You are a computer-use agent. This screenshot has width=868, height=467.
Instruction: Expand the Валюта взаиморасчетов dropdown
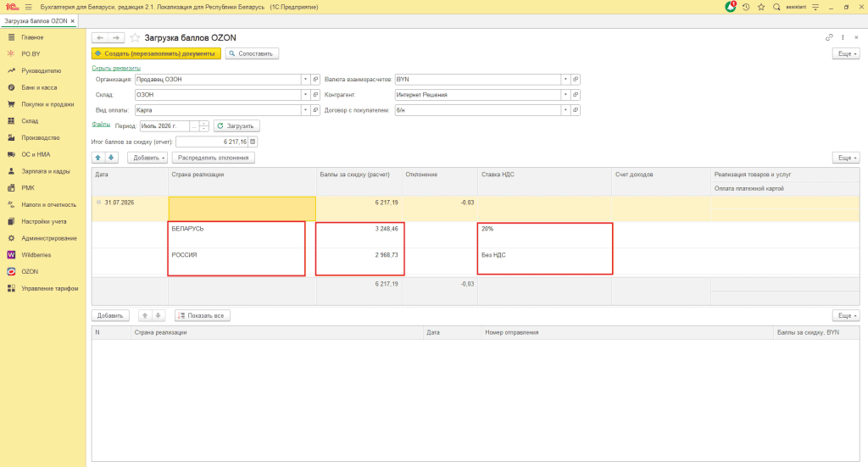pyautogui.click(x=565, y=79)
